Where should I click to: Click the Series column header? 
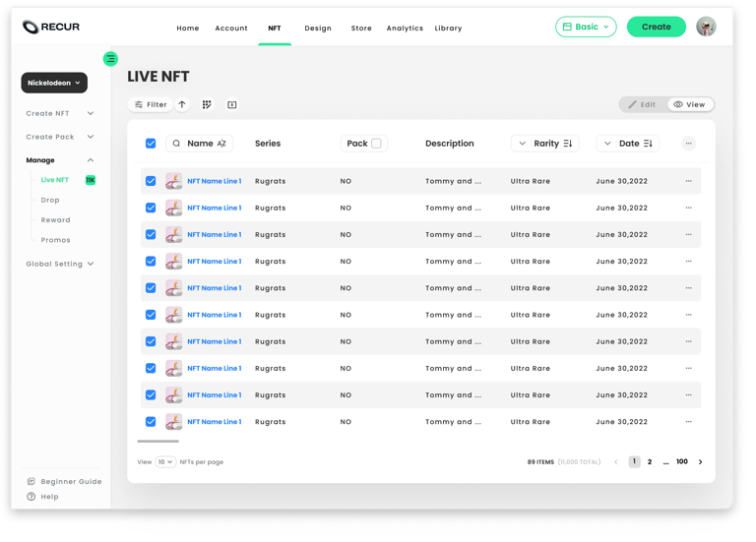click(268, 143)
